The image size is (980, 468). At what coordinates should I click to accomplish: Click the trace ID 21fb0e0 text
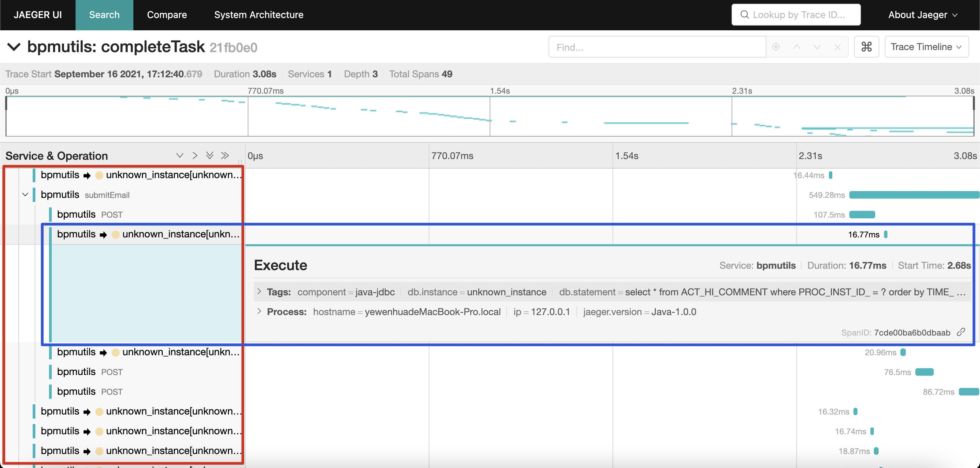[x=233, y=48]
